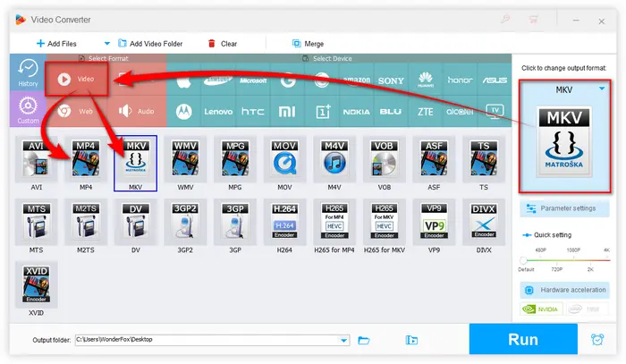
Task: Toggle Intel acceleration option
Action: (x=587, y=309)
